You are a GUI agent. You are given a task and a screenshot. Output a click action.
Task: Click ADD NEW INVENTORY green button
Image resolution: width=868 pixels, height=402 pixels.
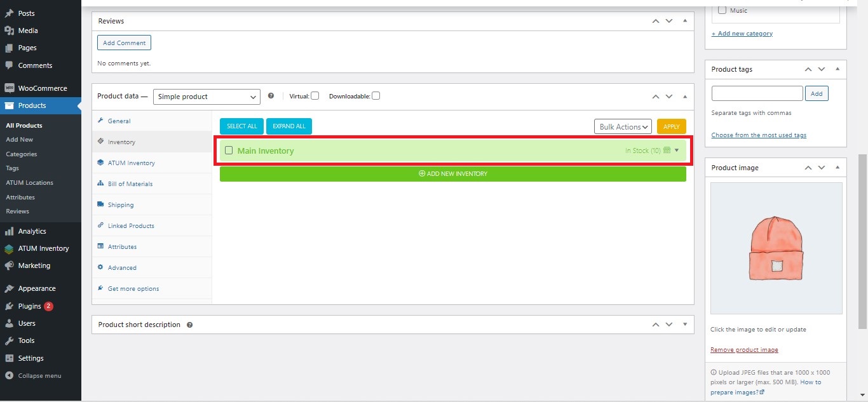click(453, 174)
